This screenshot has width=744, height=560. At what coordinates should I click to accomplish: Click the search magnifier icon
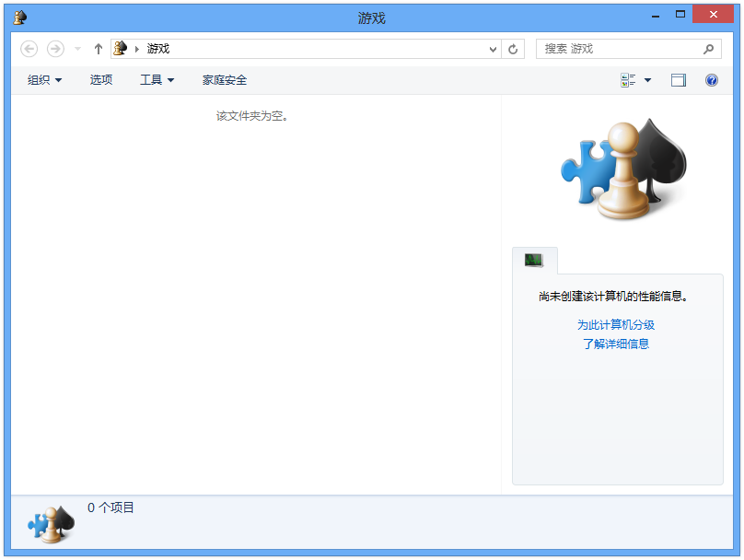pos(708,49)
